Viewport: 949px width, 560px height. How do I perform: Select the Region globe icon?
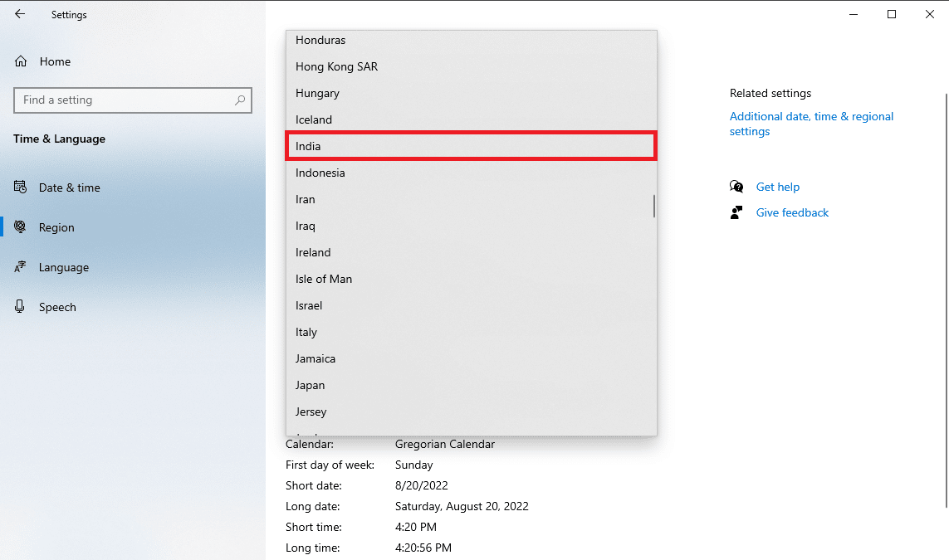[21, 227]
